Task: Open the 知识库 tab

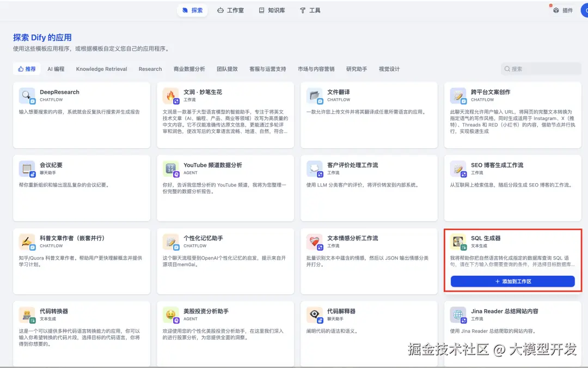Action: point(272,9)
